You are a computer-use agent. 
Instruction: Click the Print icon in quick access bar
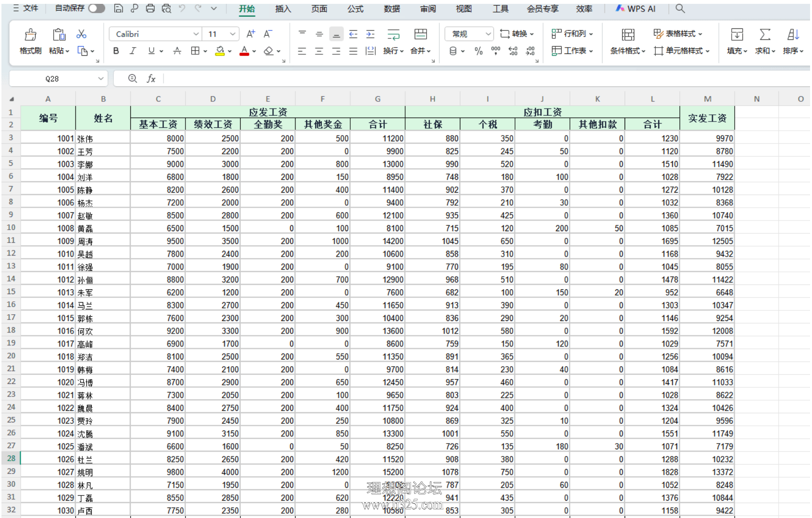point(150,9)
